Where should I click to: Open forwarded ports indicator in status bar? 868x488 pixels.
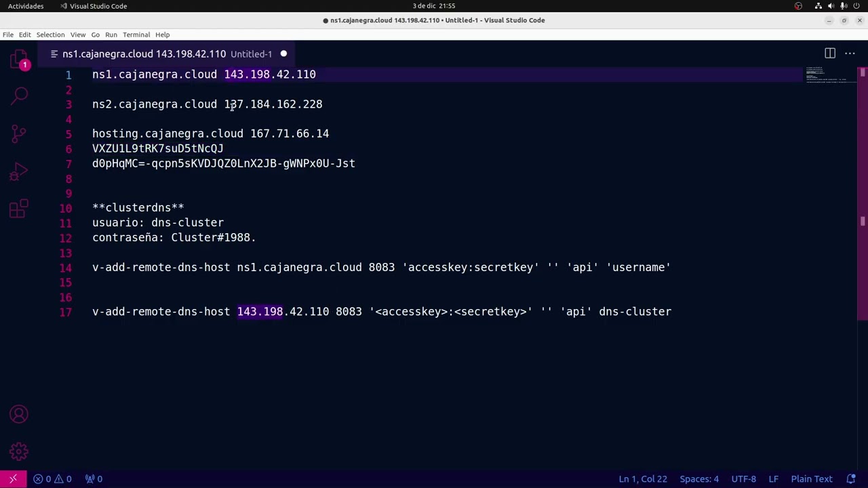click(x=94, y=479)
